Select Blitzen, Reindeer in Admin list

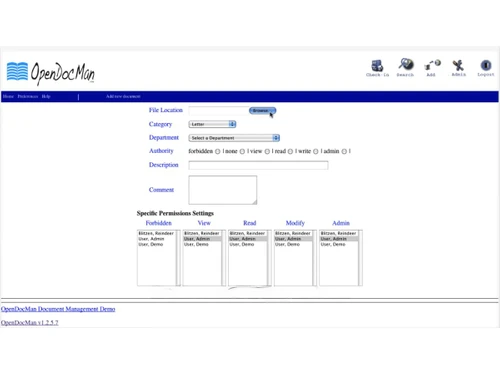pyautogui.click(x=339, y=233)
